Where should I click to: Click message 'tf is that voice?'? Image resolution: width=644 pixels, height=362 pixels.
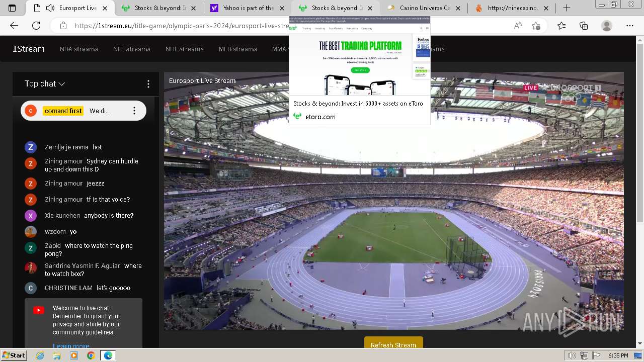pyautogui.click(x=108, y=200)
